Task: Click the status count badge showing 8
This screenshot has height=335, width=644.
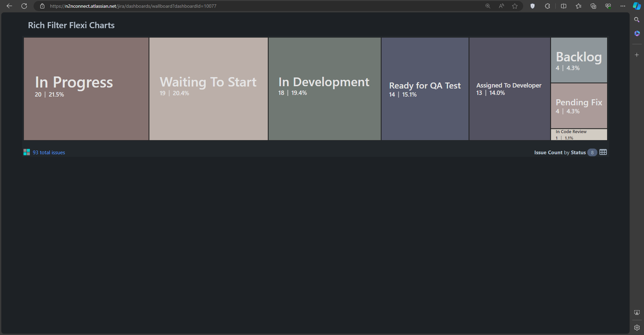Action: click(592, 152)
